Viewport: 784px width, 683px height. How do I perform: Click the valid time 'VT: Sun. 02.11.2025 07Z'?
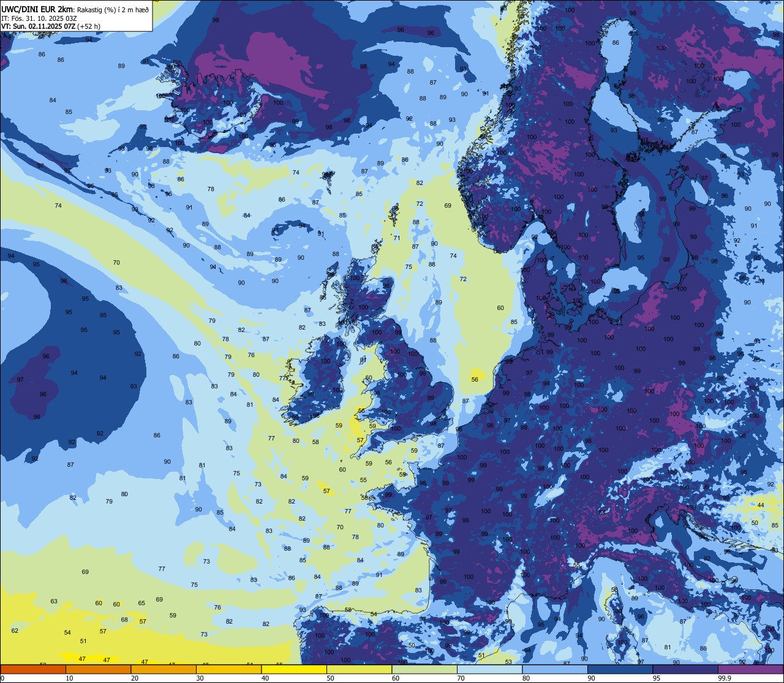click(x=38, y=26)
